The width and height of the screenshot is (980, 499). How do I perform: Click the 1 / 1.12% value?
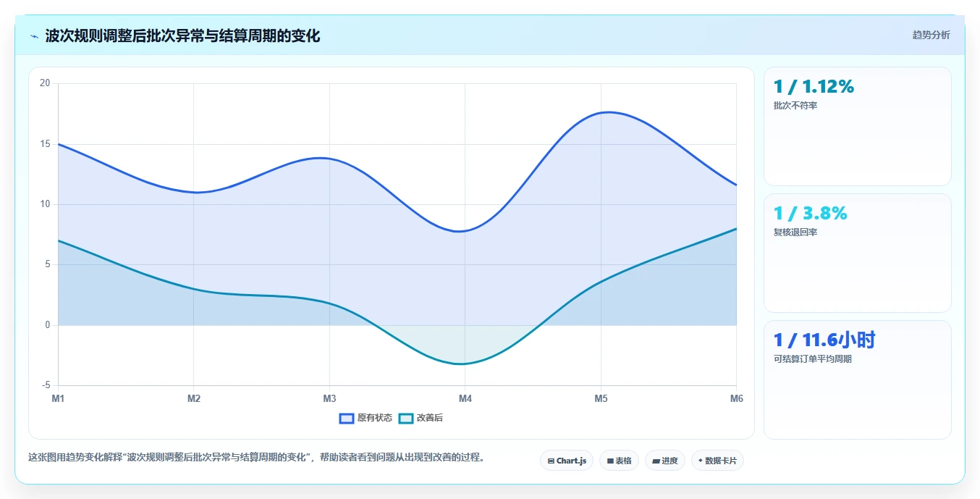(814, 86)
